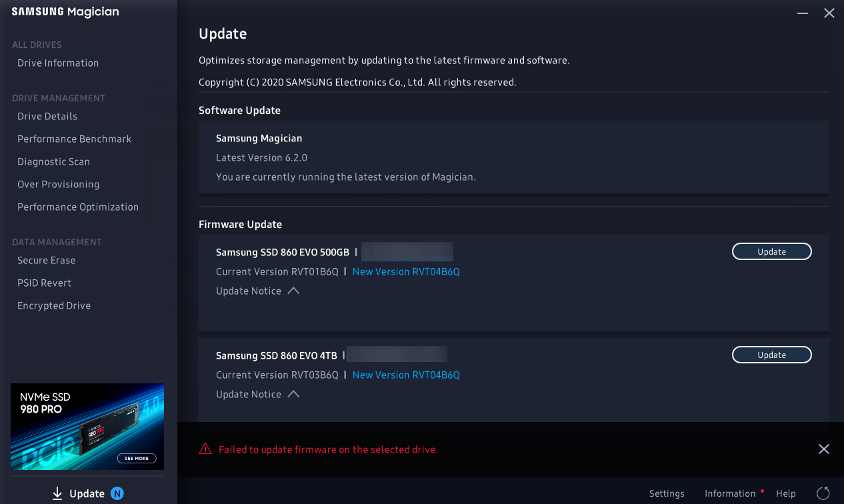
Task: Dismiss the firmware failure error message
Action: pos(824,449)
